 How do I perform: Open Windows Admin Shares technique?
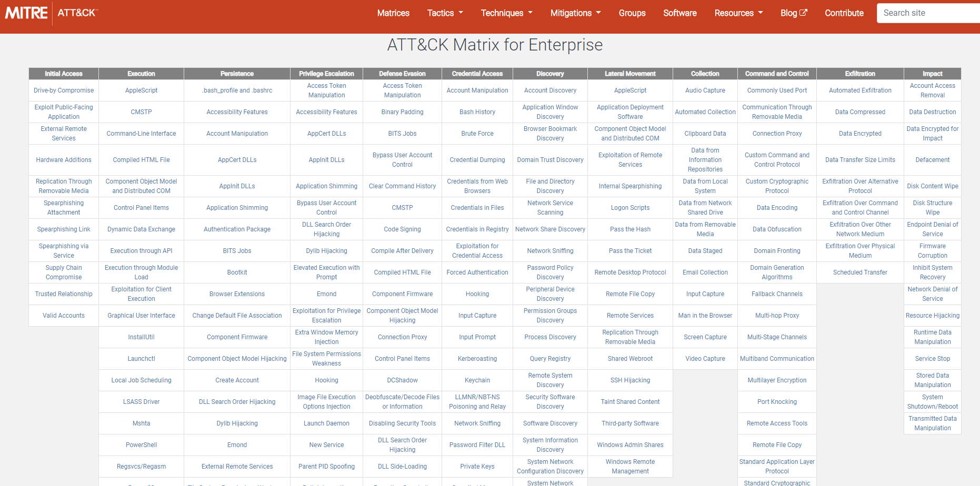(x=630, y=445)
